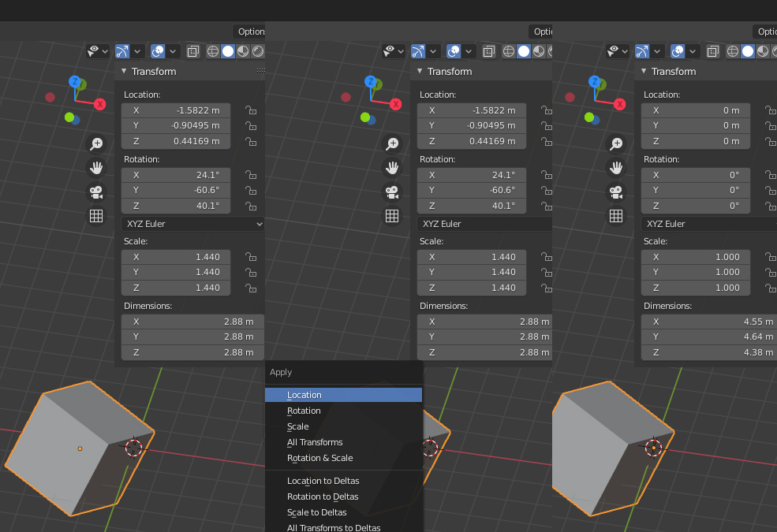
Task: Open Options button in right viewport header
Action: [764, 32]
